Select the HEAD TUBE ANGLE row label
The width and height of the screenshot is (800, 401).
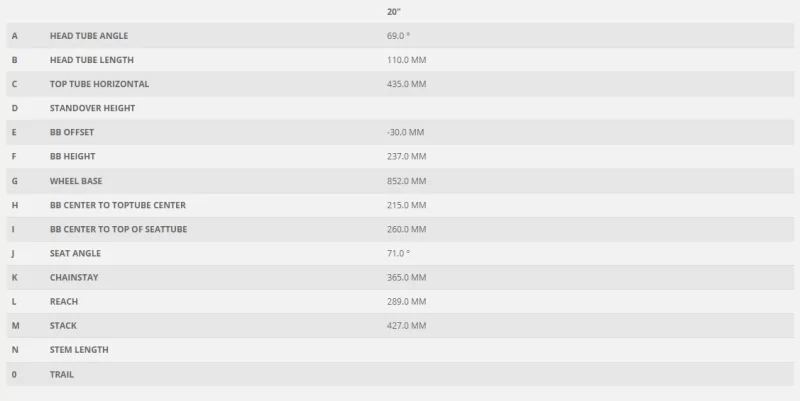coord(89,36)
